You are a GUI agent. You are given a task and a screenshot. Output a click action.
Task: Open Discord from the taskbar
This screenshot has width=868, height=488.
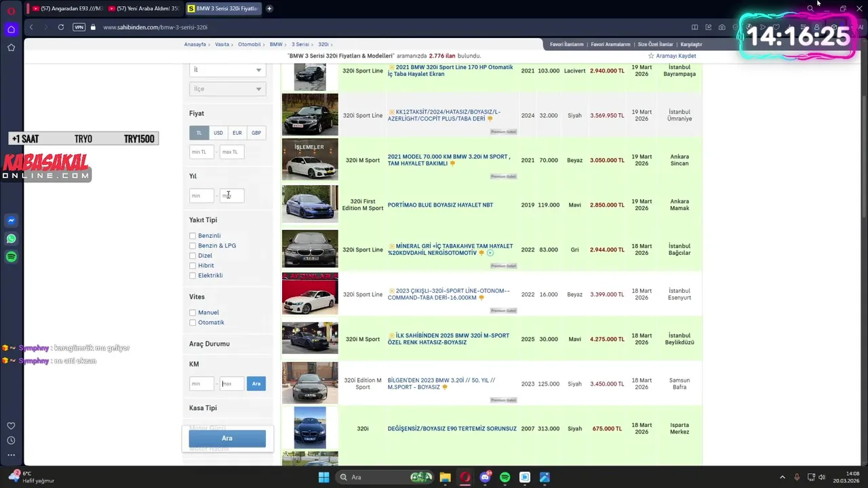coord(485,477)
